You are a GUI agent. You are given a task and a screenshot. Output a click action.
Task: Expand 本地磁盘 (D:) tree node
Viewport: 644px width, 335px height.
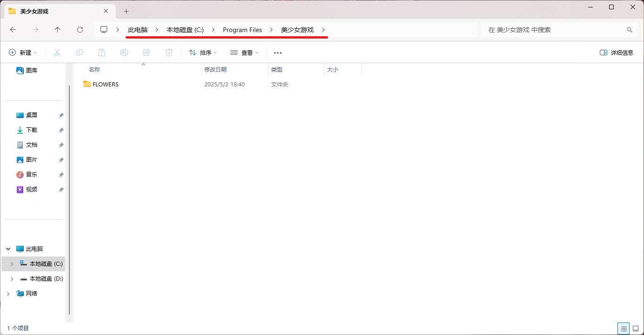coord(12,279)
